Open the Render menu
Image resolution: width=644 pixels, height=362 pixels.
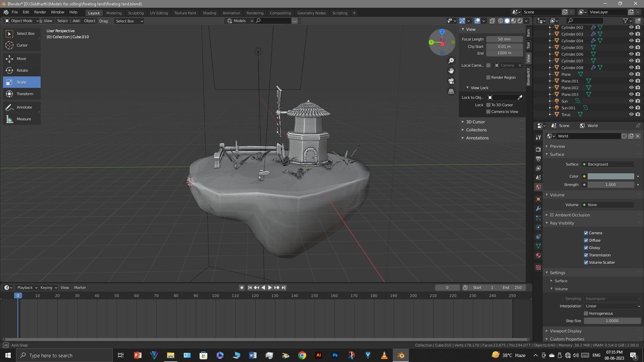point(40,12)
